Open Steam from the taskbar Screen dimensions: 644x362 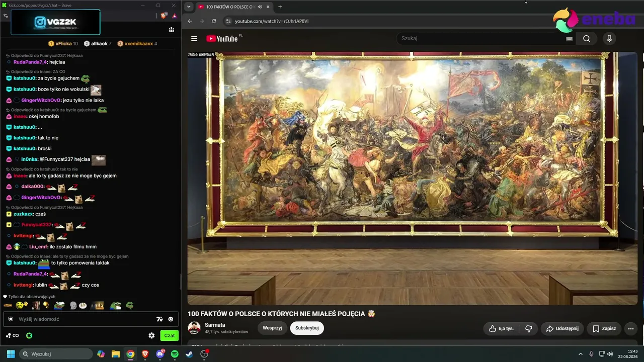189,354
